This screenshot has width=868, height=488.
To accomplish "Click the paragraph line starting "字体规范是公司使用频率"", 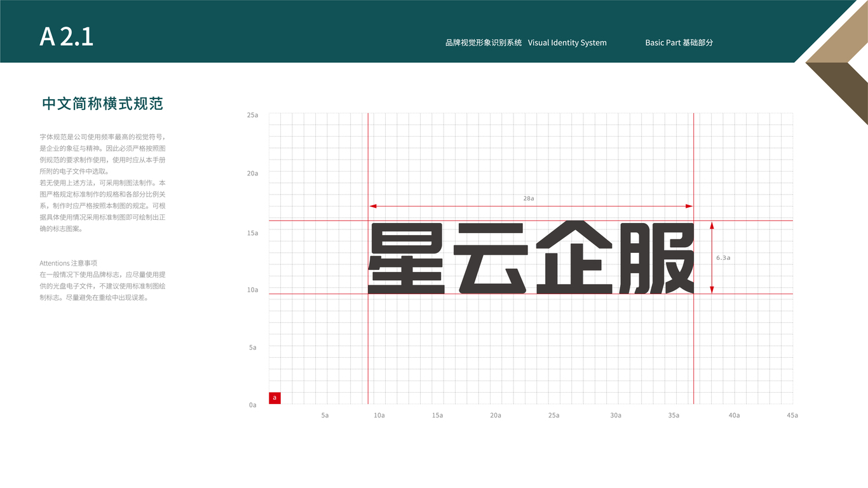I will pos(103,137).
